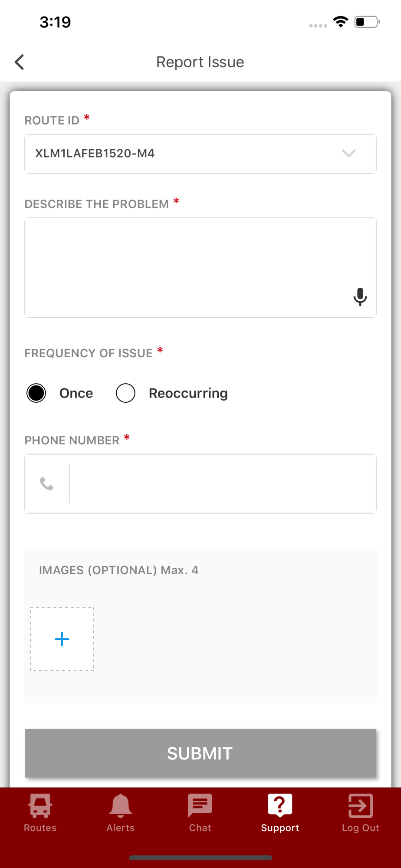Expand the Route ID dropdown chevron
This screenshot has height=868, width=401.
[x=348, y=153]
